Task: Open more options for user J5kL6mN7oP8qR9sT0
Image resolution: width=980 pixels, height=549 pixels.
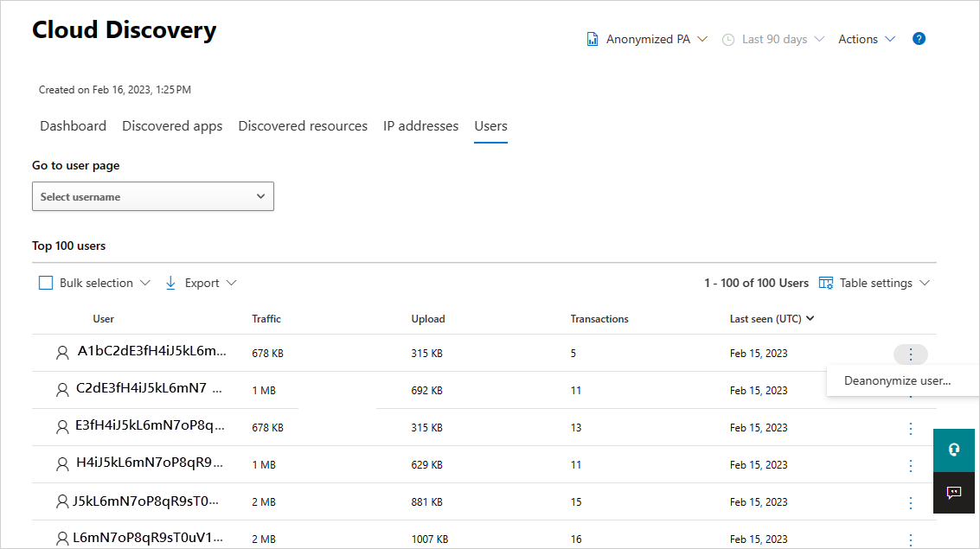Action: 911,503
